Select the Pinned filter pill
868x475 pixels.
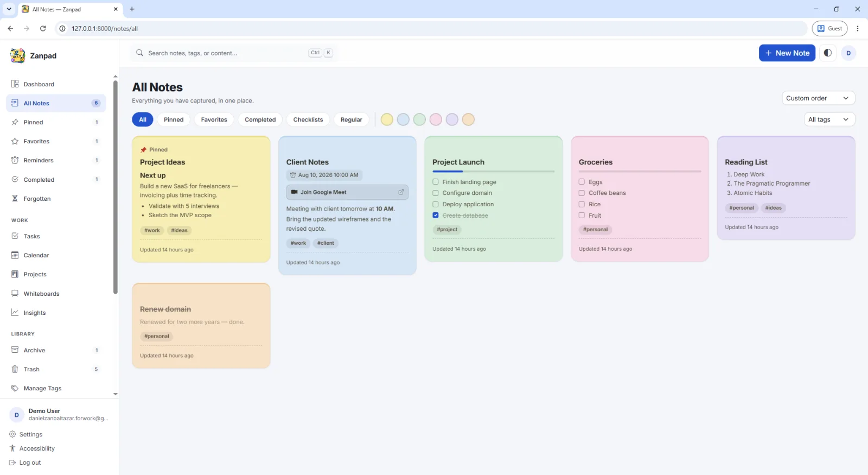[x=174, y=119]
